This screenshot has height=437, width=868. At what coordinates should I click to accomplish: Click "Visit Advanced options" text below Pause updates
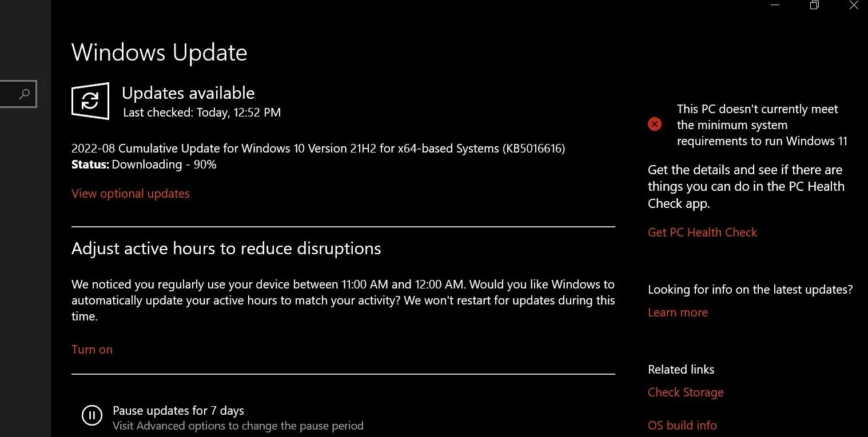[x=238, y=426]
